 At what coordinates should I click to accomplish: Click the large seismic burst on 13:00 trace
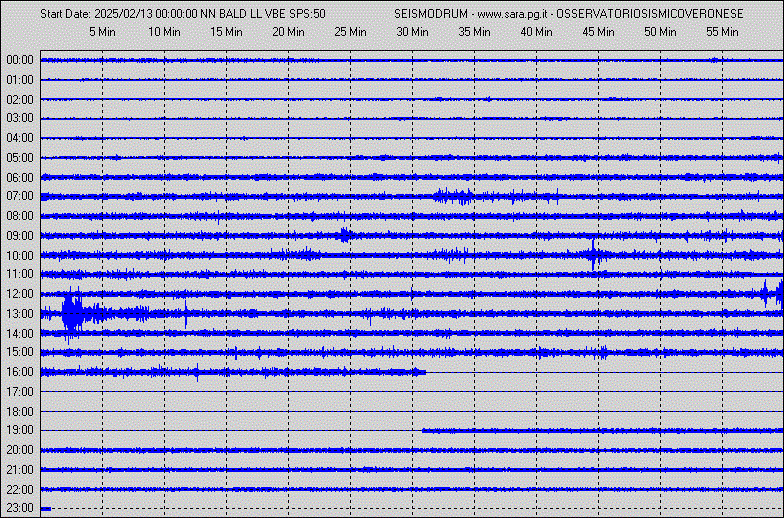(74, 314)
